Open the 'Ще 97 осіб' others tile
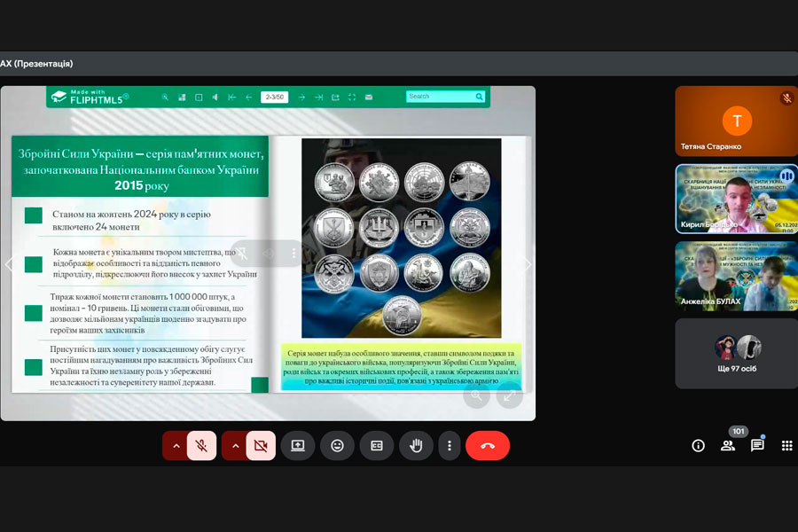The image size is (798, 532). pyautogui.click(x=737, y=354)
